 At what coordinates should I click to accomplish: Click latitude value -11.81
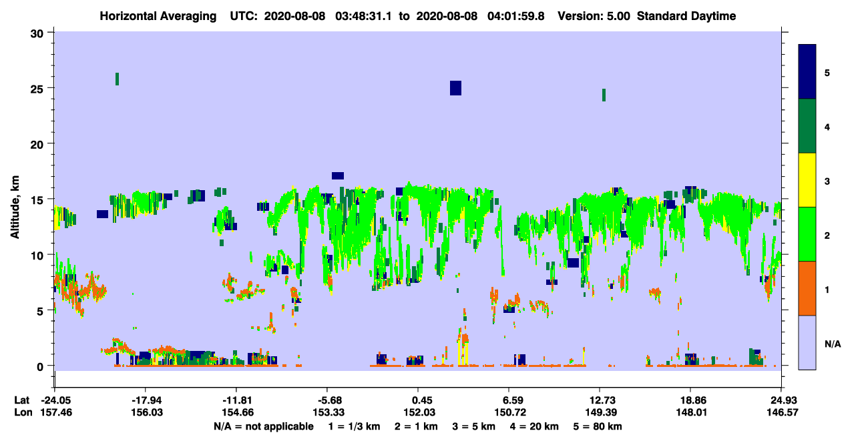point(236,400)
